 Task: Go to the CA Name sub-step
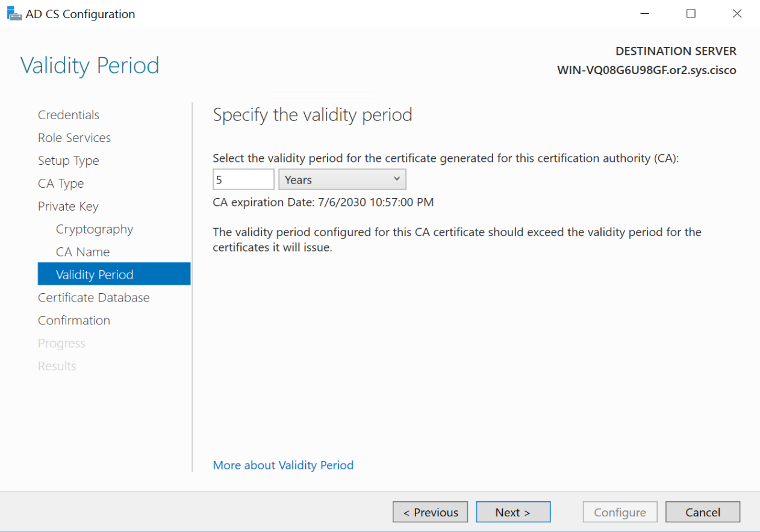click(83, 252)
